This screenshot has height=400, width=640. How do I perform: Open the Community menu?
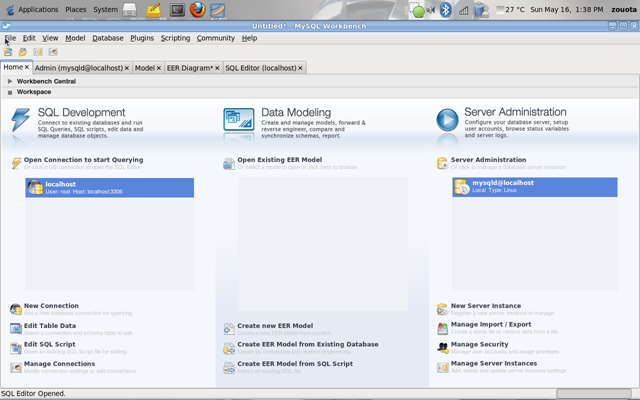tap(216, 38)
